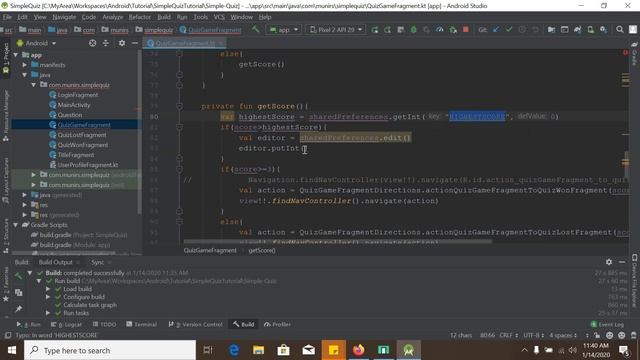Screen dimensions: 640x360
Task: Open the Firefox taskbar icon
Action: 358,350
